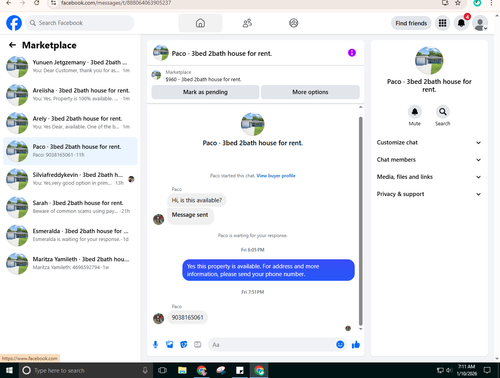Select the 'Hi, is this available?' message

coord(197,200)
